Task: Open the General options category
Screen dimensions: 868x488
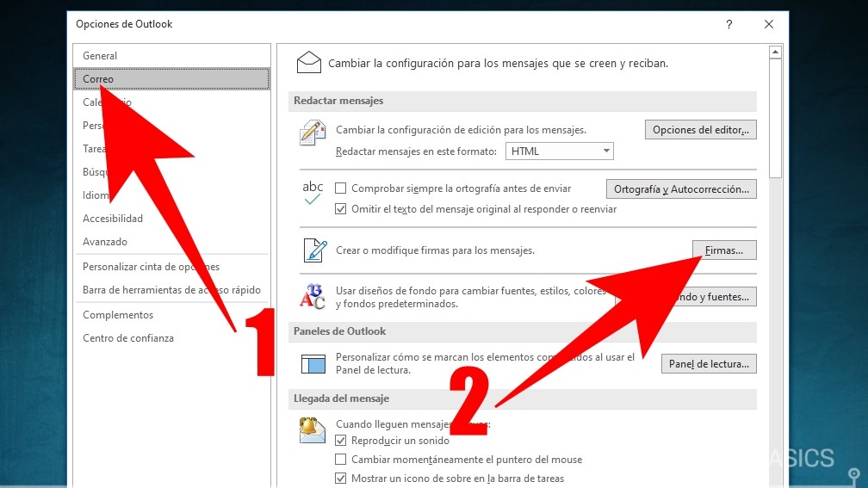Action: point(171,56)
